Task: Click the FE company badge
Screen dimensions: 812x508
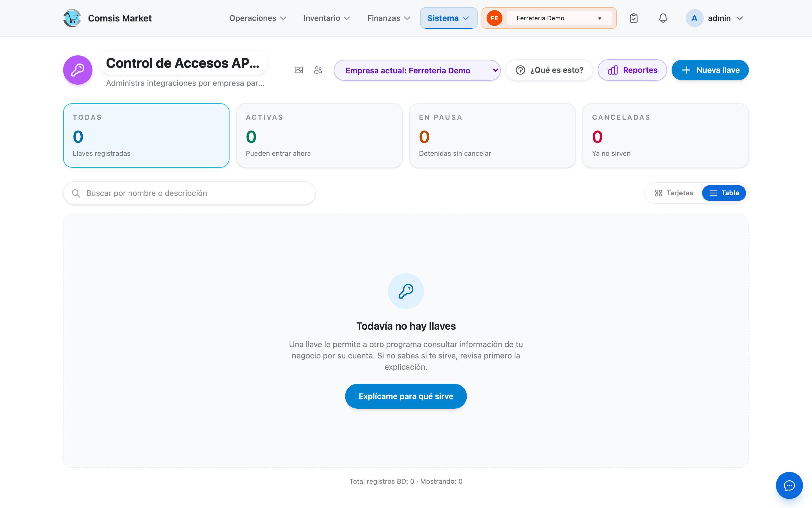Action: (494, 18)
